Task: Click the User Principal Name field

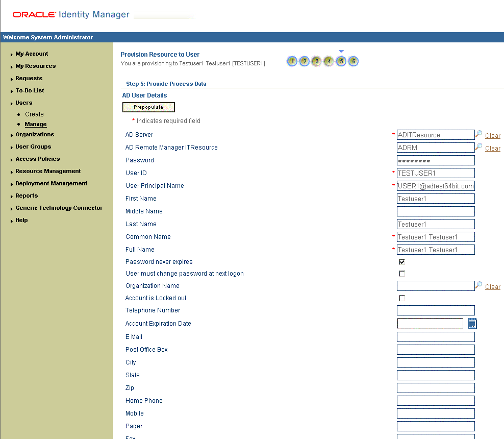Action: tap(436, 186)
